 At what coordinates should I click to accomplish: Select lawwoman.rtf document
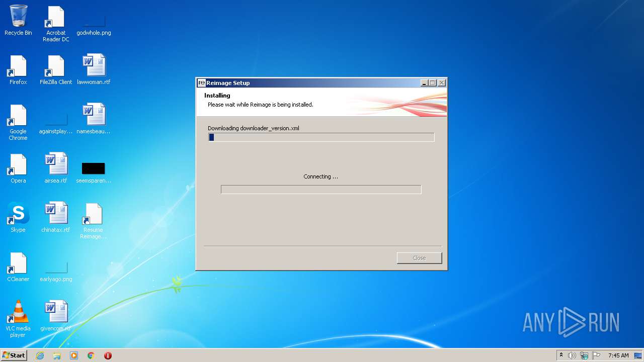pyautogui.click(x=94, y=70)
